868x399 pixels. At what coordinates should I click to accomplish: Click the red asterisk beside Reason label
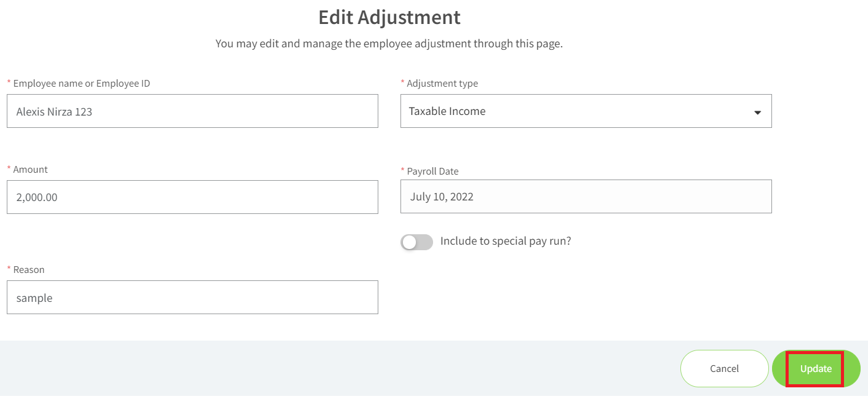9,269
